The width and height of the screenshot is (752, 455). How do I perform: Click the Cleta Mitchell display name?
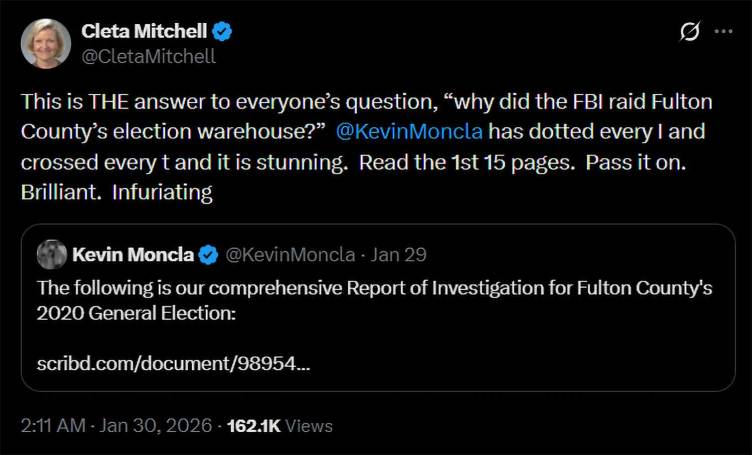(x=144, y=32)
